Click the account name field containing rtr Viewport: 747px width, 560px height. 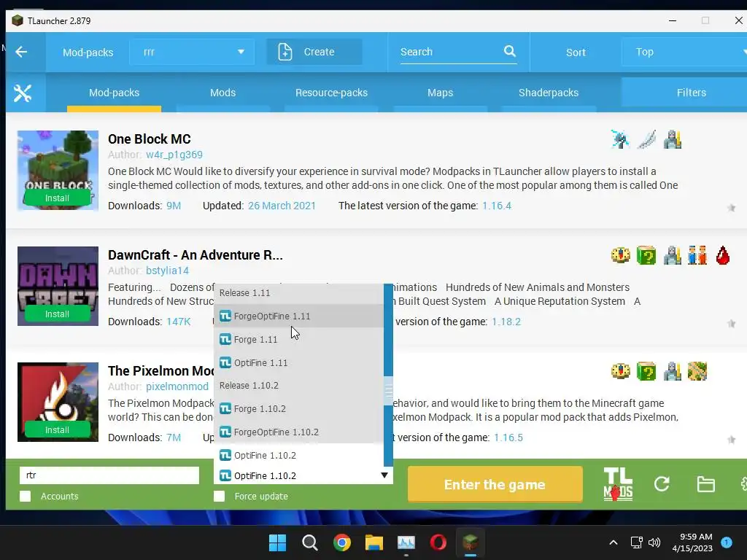click(109, 475)
